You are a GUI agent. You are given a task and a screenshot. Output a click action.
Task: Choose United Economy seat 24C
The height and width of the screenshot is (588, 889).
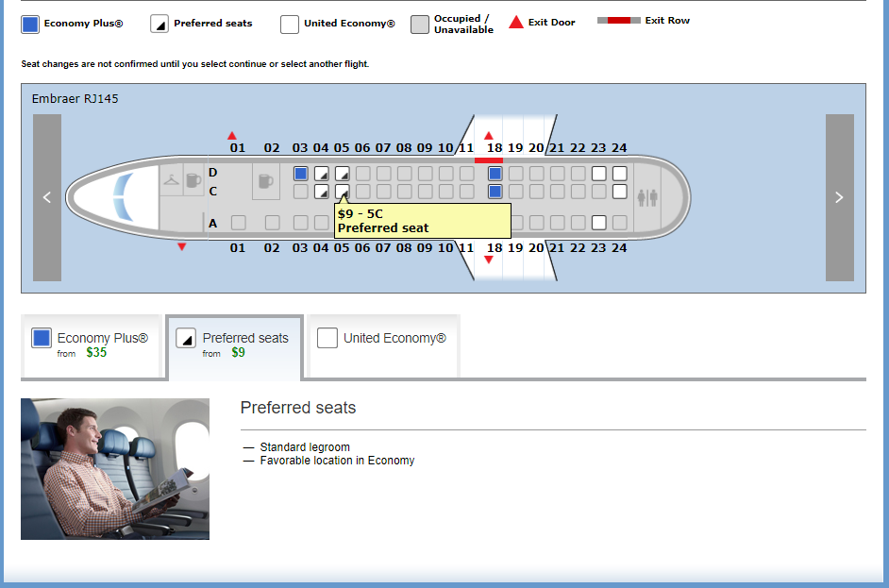click(x=620, y=192)
